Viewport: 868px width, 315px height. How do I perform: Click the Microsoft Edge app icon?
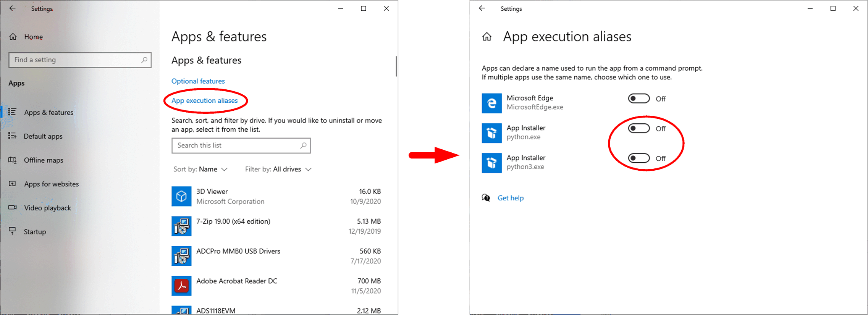point(491,103)
